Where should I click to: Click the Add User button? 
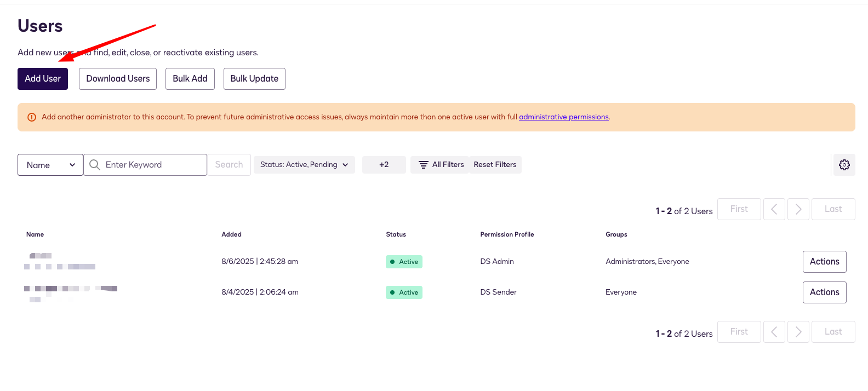coord(43,79)
